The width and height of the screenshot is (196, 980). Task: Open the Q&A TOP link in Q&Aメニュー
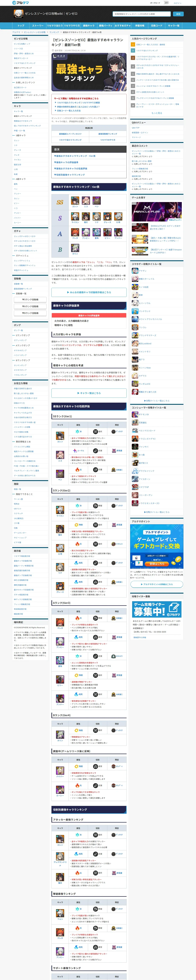tap(136, 128)
